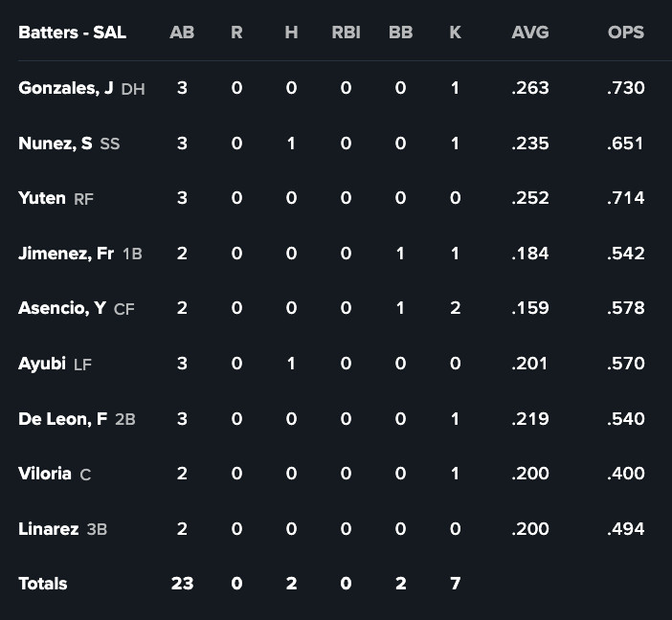The height and width of the screenshot is (620, 672).
Task: Click the RBI column header
Action: click(x=346, y=33)
